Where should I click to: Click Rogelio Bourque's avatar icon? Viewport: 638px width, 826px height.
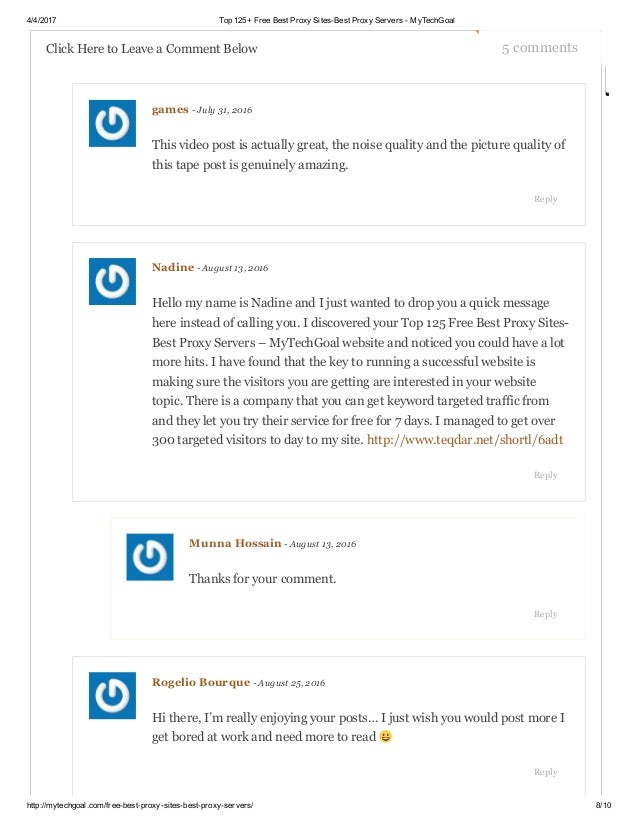coord(112,695)
